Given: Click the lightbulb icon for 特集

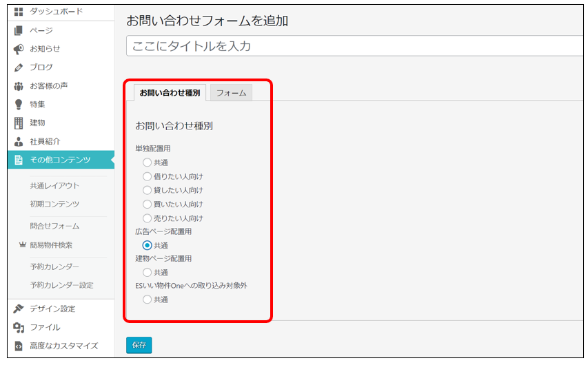Looking at the screenshot, I should pos(19,105).
